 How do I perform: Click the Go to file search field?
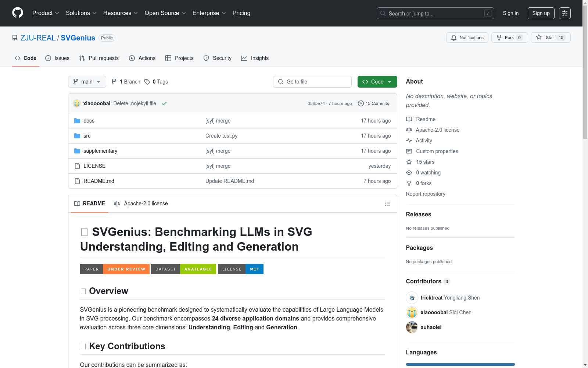[x=312, y=82]
